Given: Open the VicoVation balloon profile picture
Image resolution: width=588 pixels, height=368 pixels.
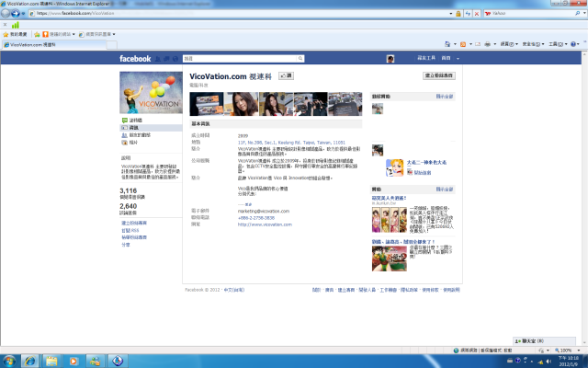Looking at the screenshot, I should [x=151, y=92].
